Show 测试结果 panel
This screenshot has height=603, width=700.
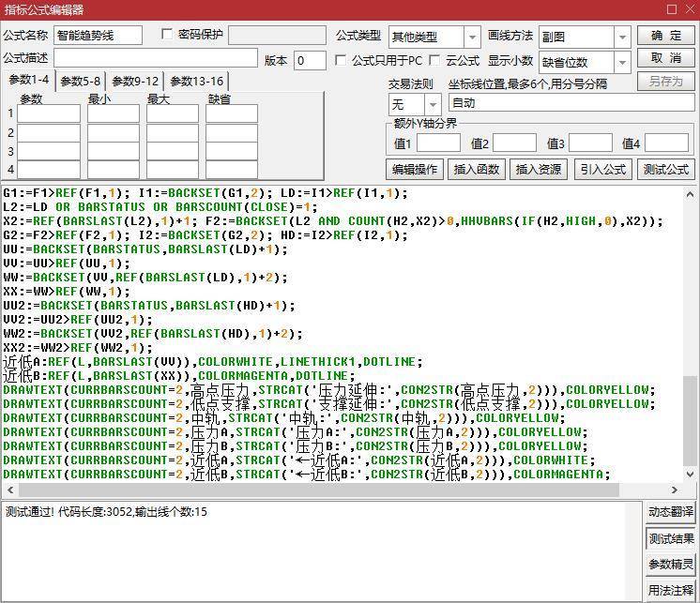[671, 538]
